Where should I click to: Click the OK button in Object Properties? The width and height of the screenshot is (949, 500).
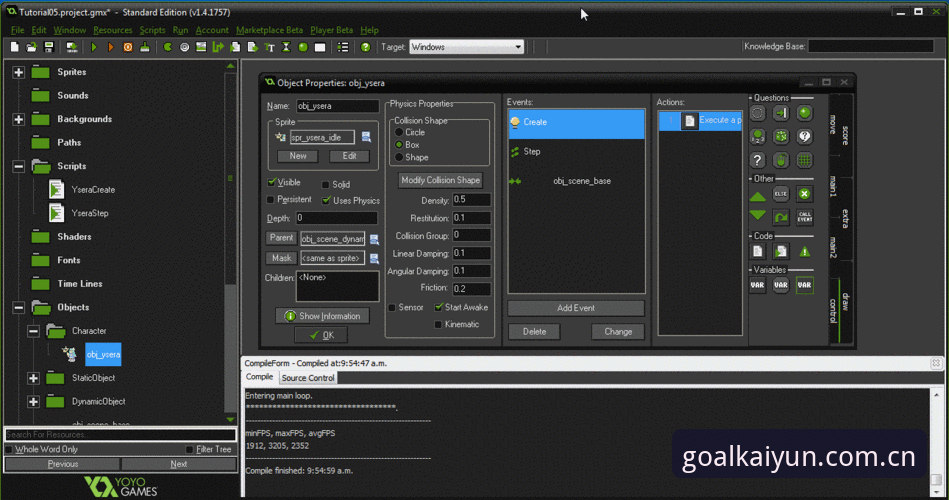(321, 335)
